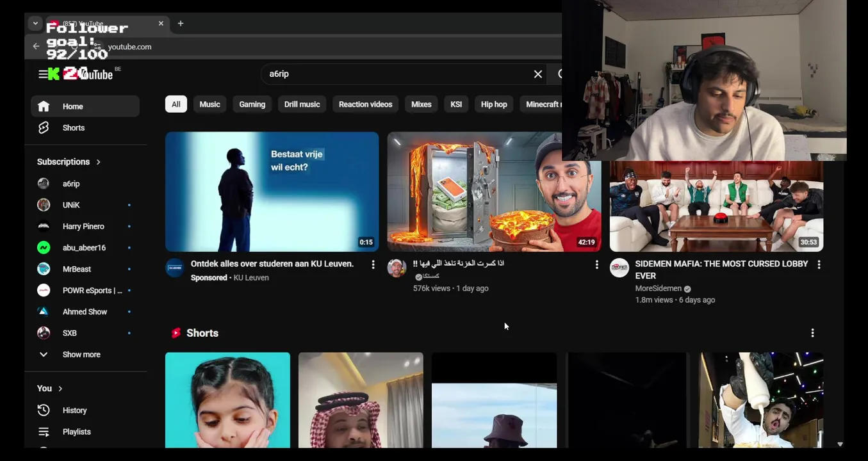
Task: Open SXB channel avatar
Action: click(x=44, y=333)
